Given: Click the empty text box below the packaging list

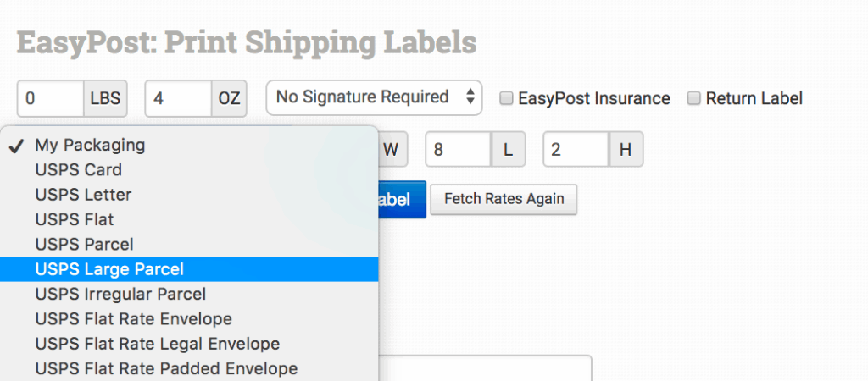Looking at the screenshot, I should tap(485, 369).
